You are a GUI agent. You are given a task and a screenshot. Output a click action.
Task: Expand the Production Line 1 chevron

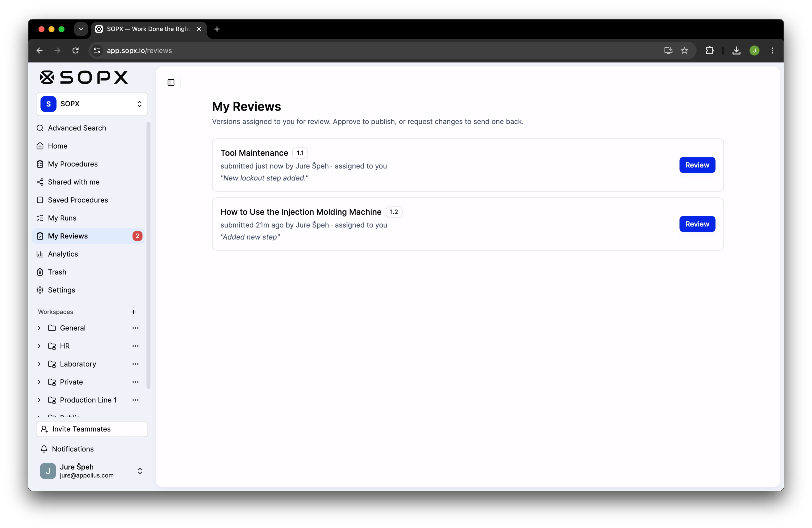pos(39,400)
